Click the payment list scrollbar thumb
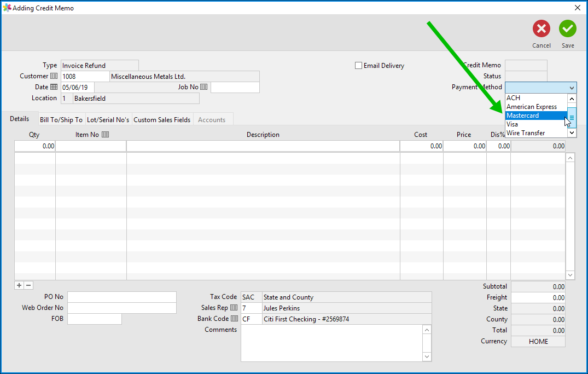The height and width of the screenshot is (374, 588). (572, 117)
